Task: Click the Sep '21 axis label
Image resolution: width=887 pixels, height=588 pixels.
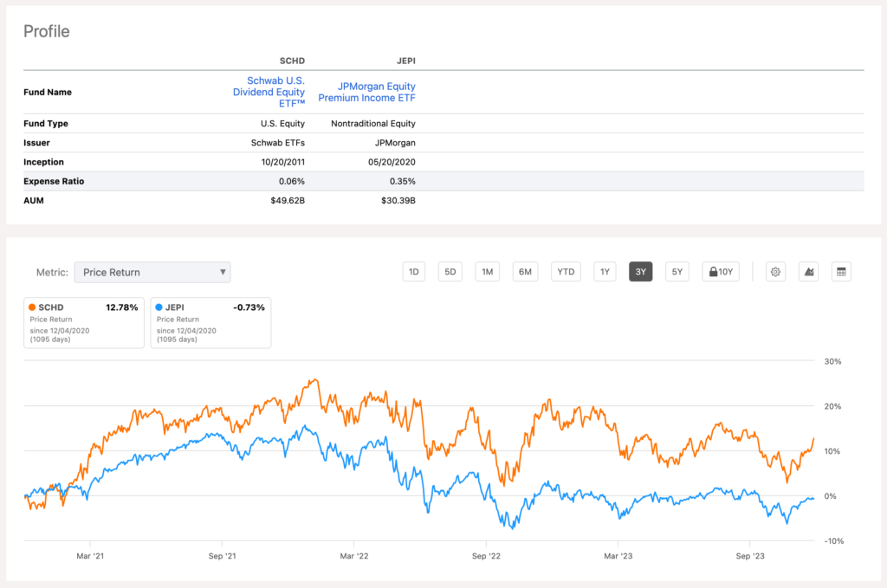Action: tap(223, 556)
